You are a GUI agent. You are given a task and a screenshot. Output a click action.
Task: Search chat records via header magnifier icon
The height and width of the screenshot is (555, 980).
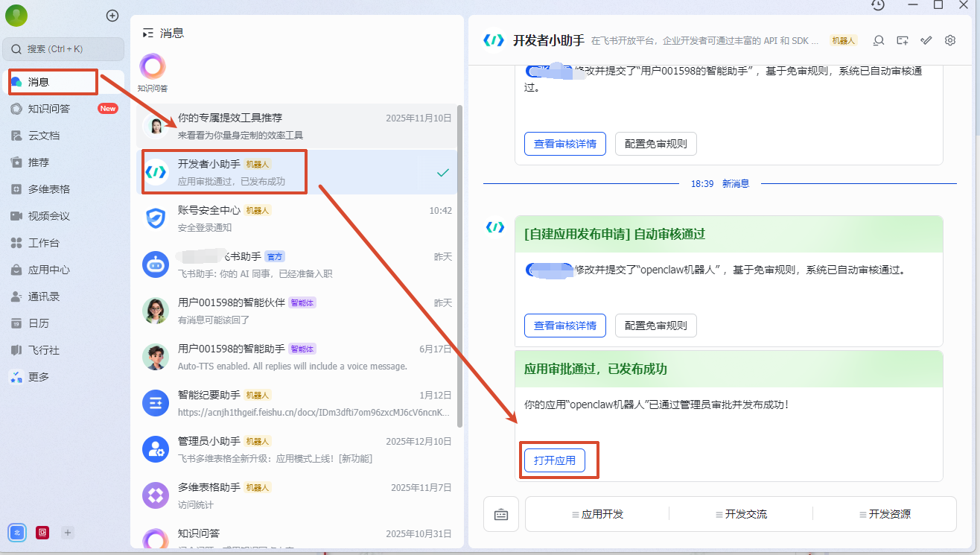pyautogui.click(x=879, y=40)
